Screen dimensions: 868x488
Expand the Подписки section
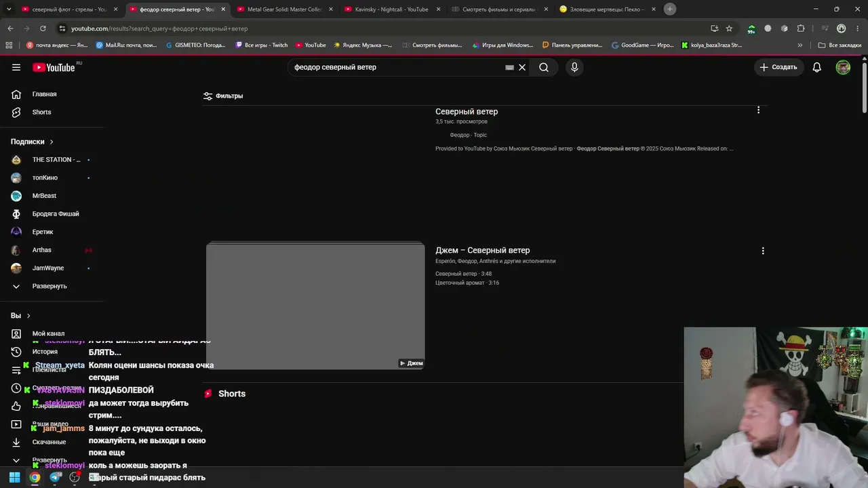point(32,142)
